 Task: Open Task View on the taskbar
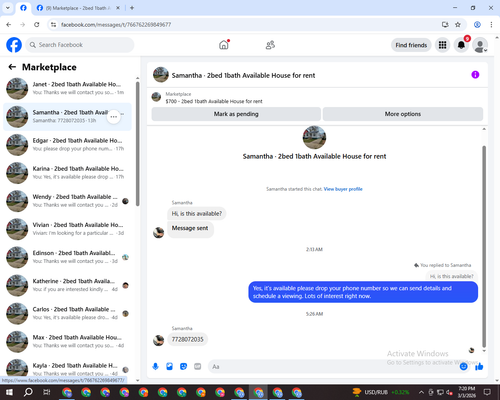pyautogui.click(x=47, y=392)
